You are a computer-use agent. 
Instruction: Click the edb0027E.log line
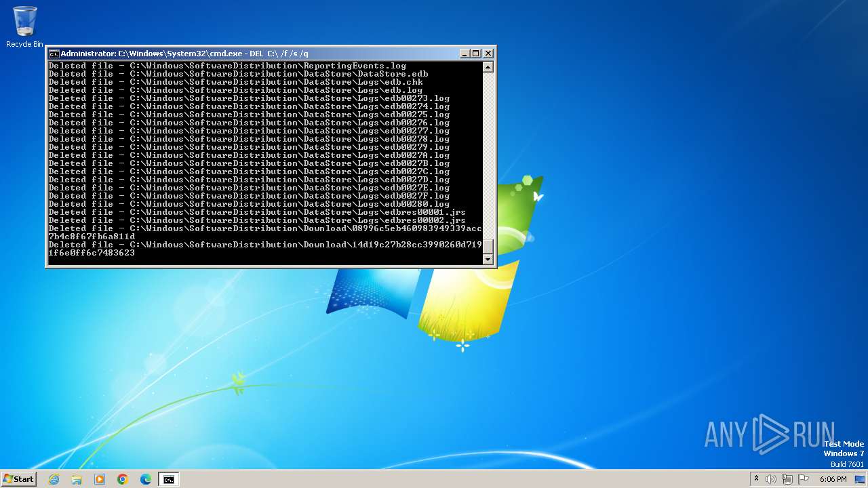coord(249,188)
